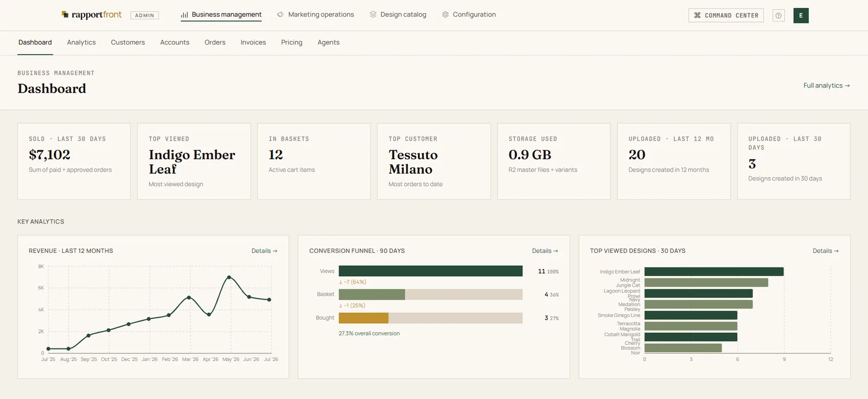Follow the Full analytics link
868x399 pixels.
click(x=827, y=86)
